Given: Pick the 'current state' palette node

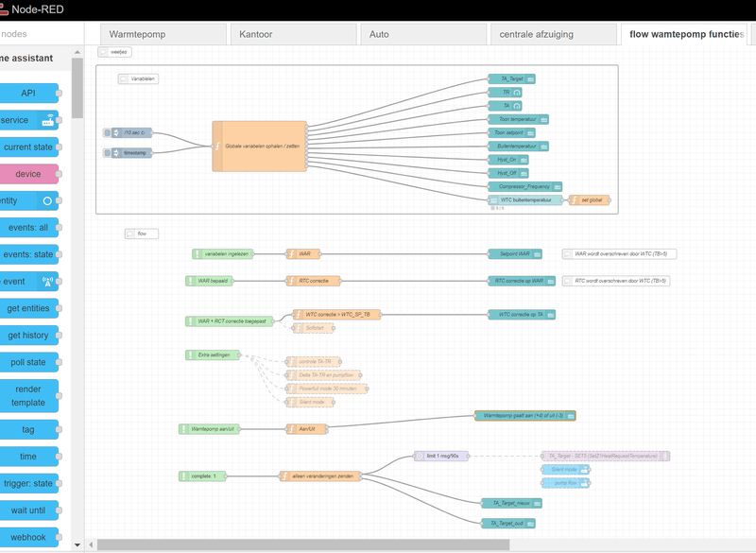Looking at the screenshot, I should point(28,147).
